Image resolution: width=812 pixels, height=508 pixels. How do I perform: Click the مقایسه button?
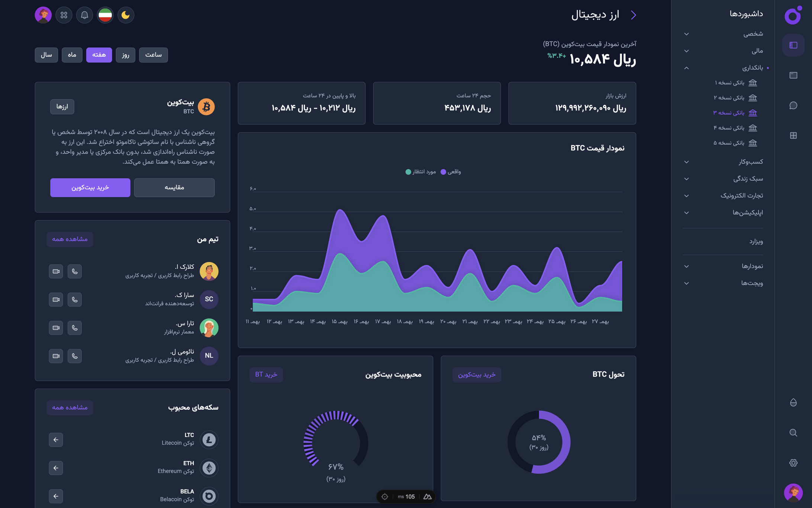174,188
